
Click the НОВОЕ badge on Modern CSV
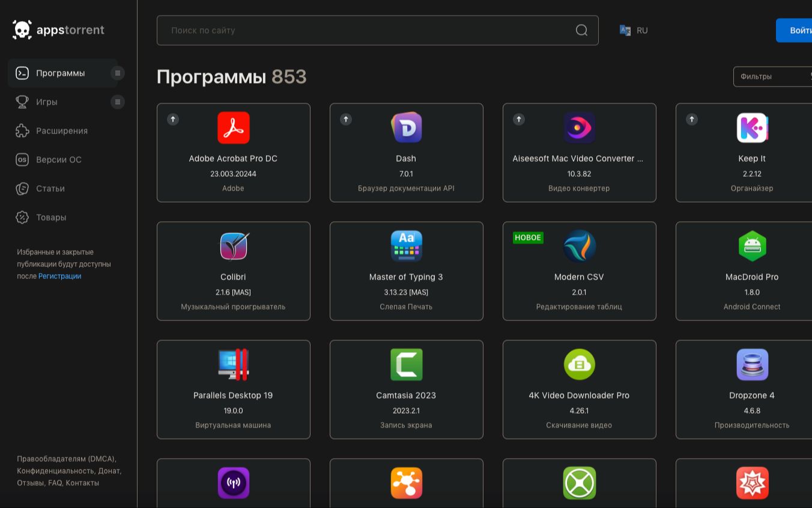click(528, 237)
